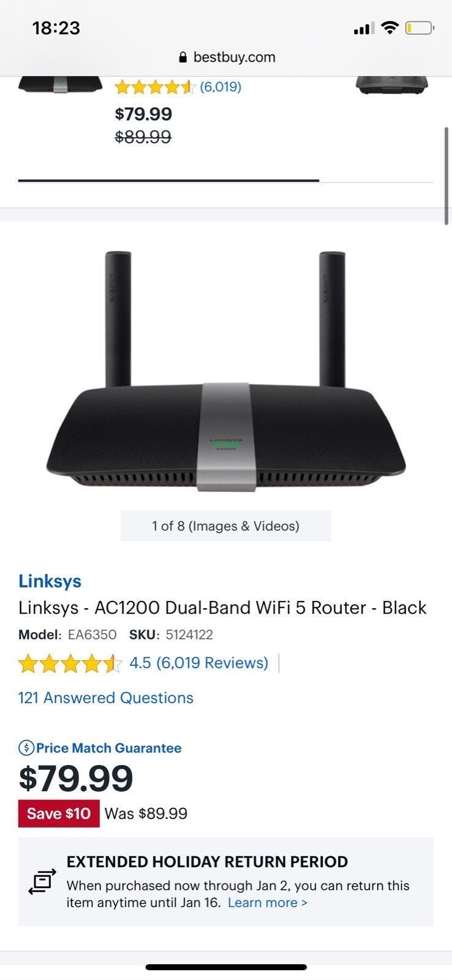The height and width of the screenshot is (980, 452).
Task: Tap the page scrollbar on right edge
Action: tap(447, 176)
